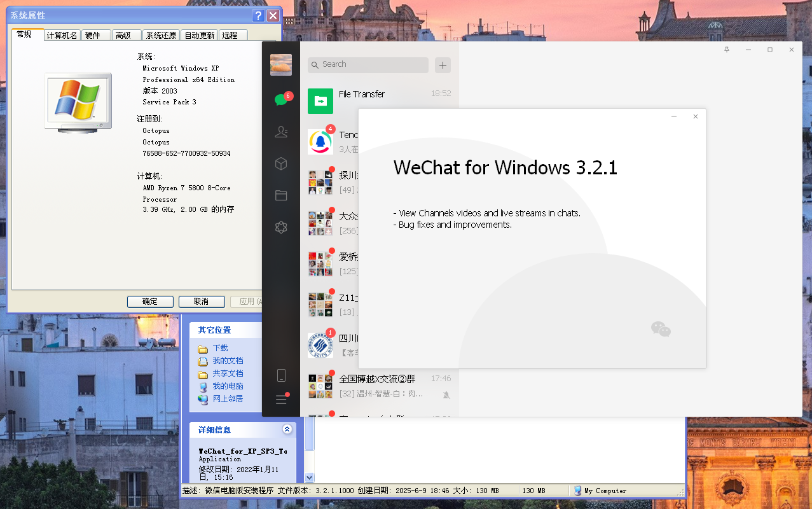
Task: Open the Z11 group chat avatar
Action: click(x=320, y=305)
